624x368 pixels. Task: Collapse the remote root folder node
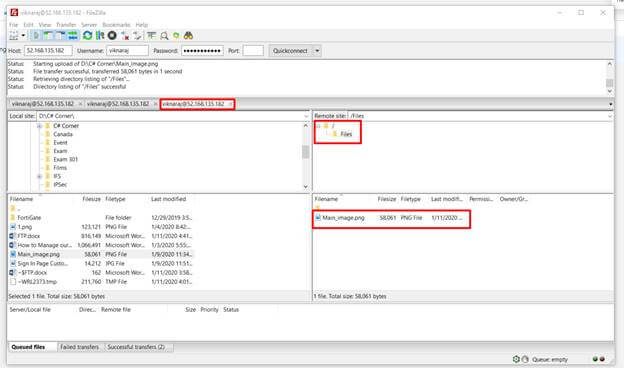pos(319,126)
